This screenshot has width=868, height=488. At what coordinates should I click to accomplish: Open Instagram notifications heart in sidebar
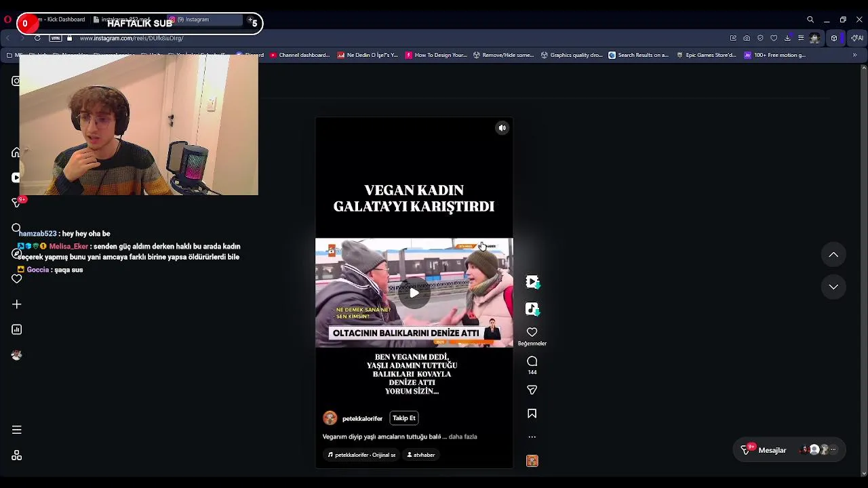click(16, 279)
